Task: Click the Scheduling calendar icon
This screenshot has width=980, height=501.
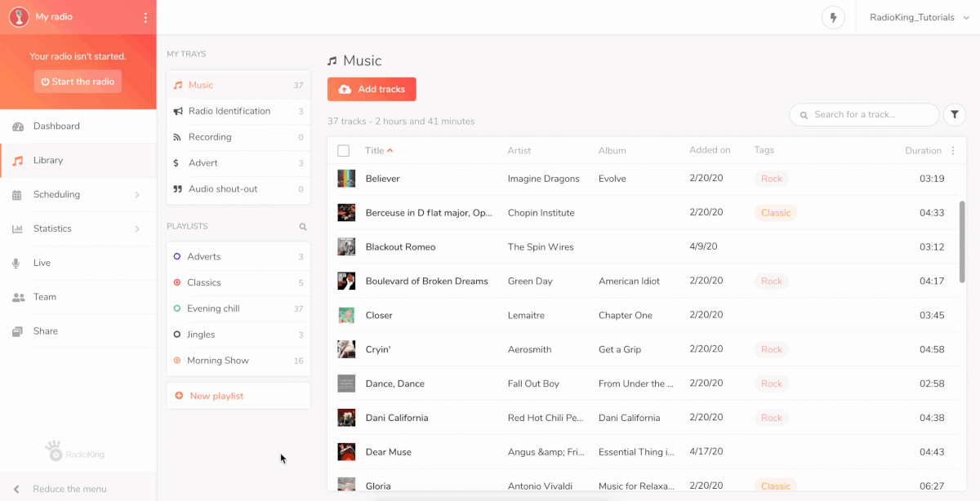Action: 17,195
